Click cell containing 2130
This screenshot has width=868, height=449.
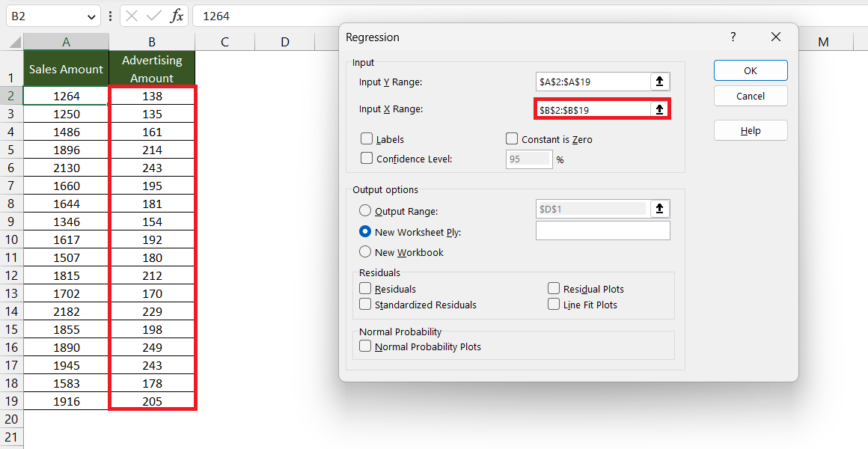coord(67,168)
